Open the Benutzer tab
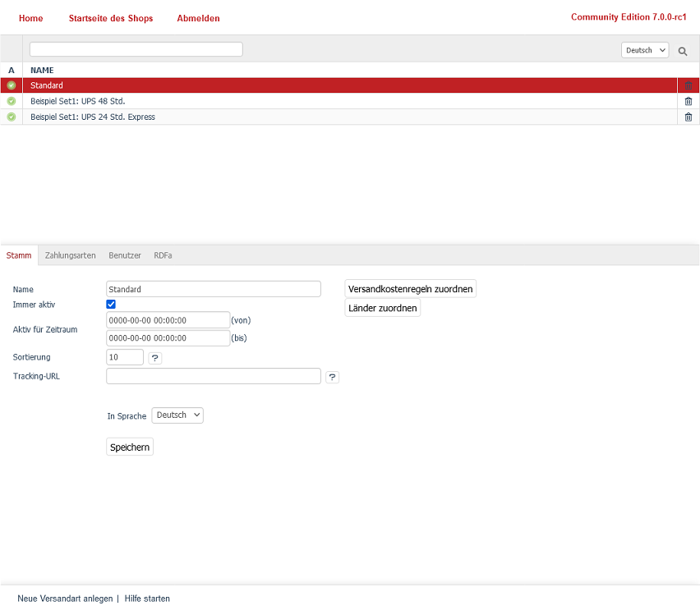This screenshot has height=610, width=700. point(125,255)
